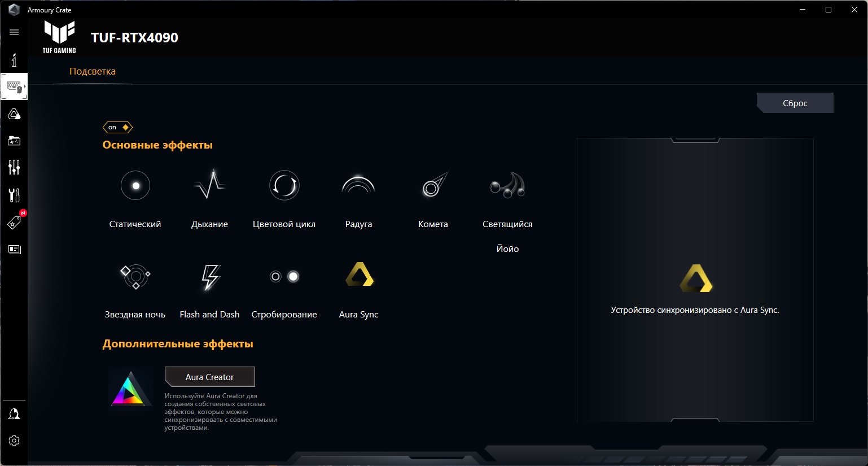
Task: Select the Комета comet effect icon
Action: pyautogui.click(x=434, y=185)
